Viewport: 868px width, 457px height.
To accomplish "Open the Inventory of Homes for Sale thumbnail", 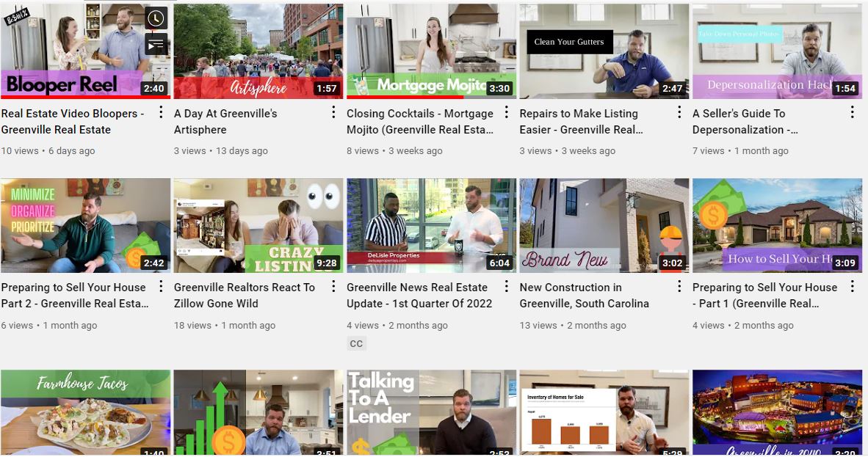I will pos(604,413).
